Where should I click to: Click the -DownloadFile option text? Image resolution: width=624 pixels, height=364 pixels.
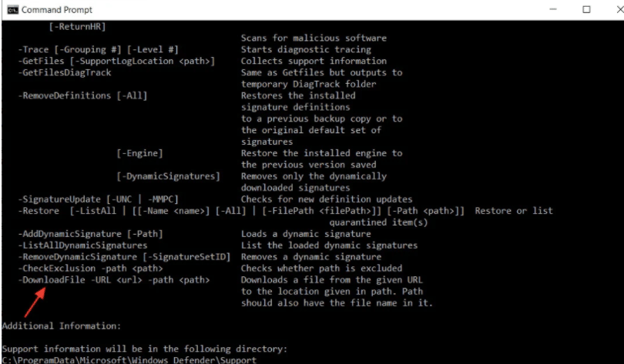pos(52,280)
